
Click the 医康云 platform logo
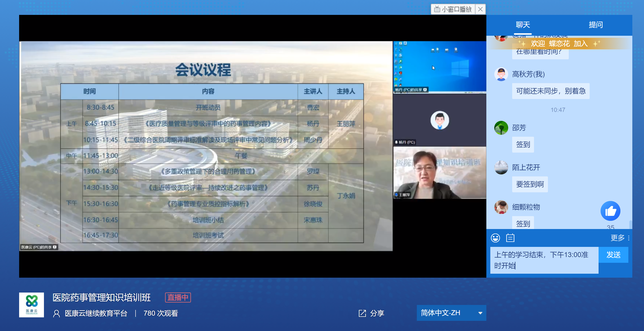click(32, 305)
